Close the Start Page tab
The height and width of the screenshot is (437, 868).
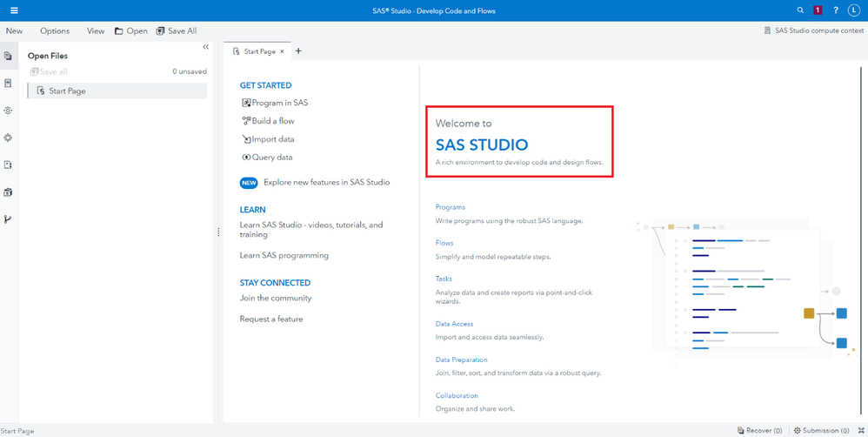coord(282,51)
